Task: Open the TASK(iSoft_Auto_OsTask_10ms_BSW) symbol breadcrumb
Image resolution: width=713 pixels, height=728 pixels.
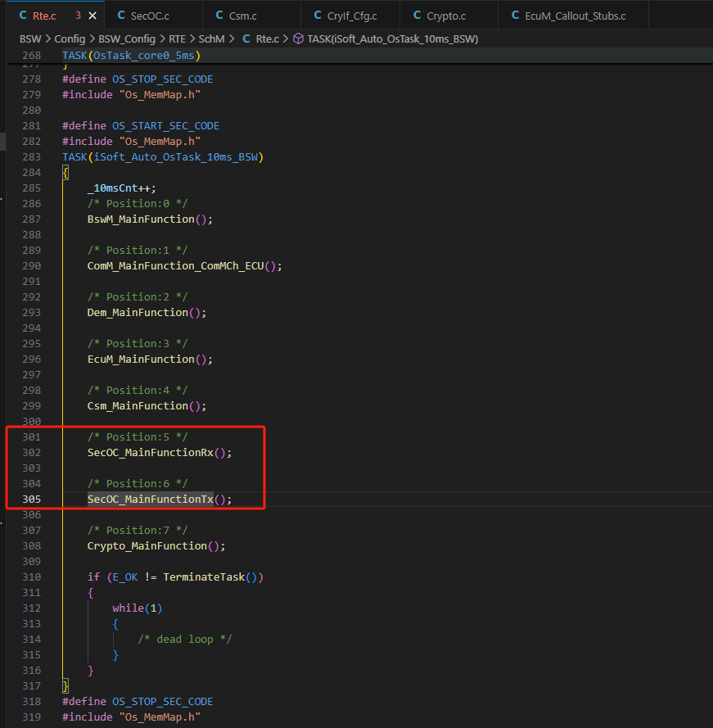Action: 393,38
